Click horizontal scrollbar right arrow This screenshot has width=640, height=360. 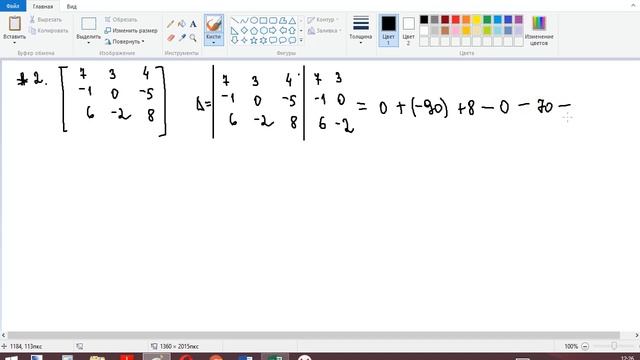637,335
